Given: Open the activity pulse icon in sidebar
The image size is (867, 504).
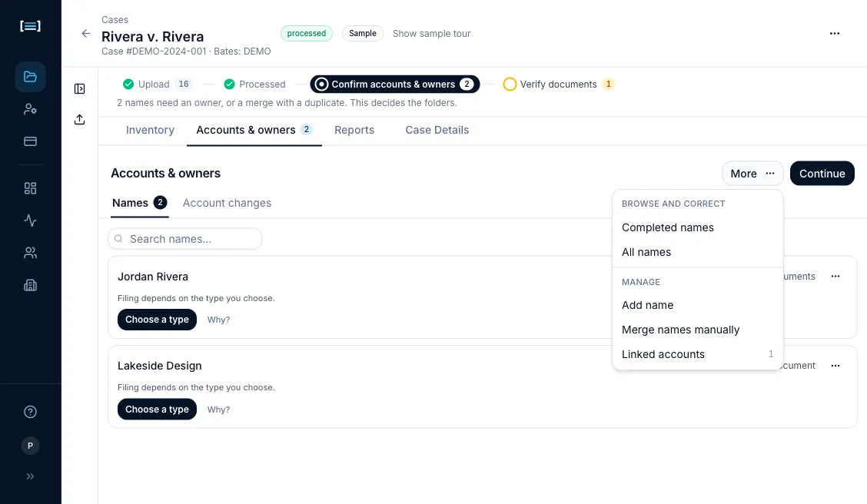Looking at the screenshot, I should [31, 220].
